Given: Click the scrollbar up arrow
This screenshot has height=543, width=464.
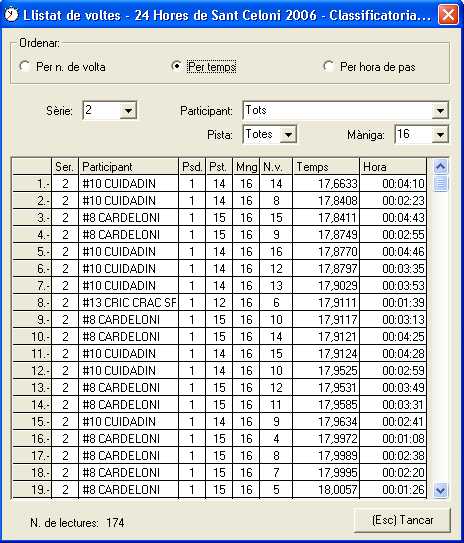Looking at the screenshot, I should coord(440,167).
